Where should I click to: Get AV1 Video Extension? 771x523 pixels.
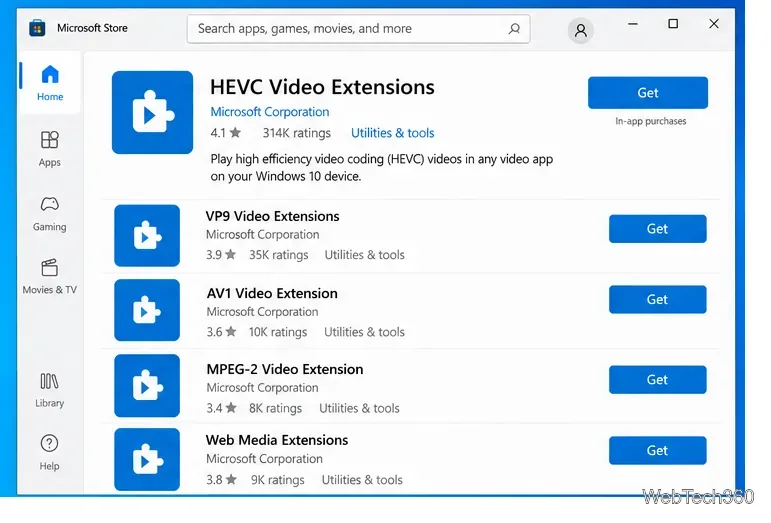coord(657,299)
